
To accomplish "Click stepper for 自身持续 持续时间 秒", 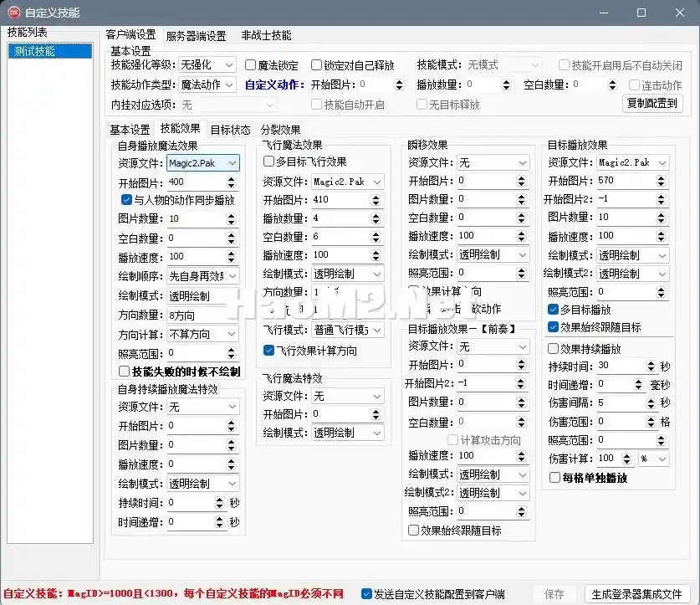I will tap(219, 503).
